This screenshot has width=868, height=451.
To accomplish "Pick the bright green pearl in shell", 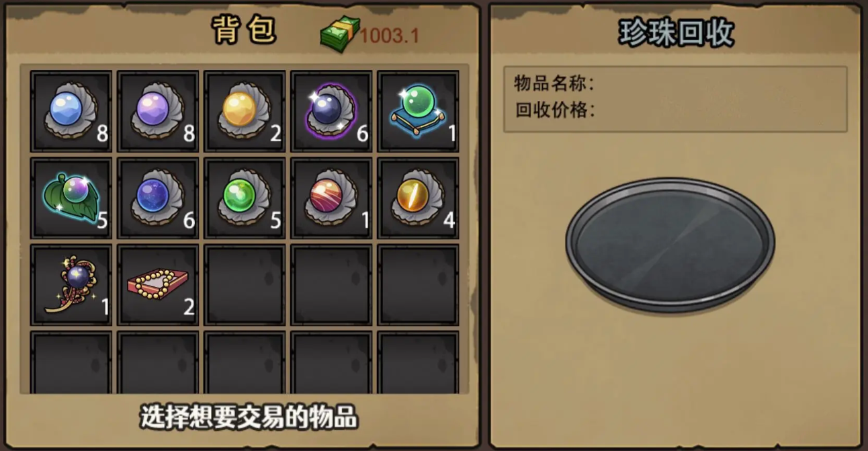I will pyautogui.click(x=245, y=198).
